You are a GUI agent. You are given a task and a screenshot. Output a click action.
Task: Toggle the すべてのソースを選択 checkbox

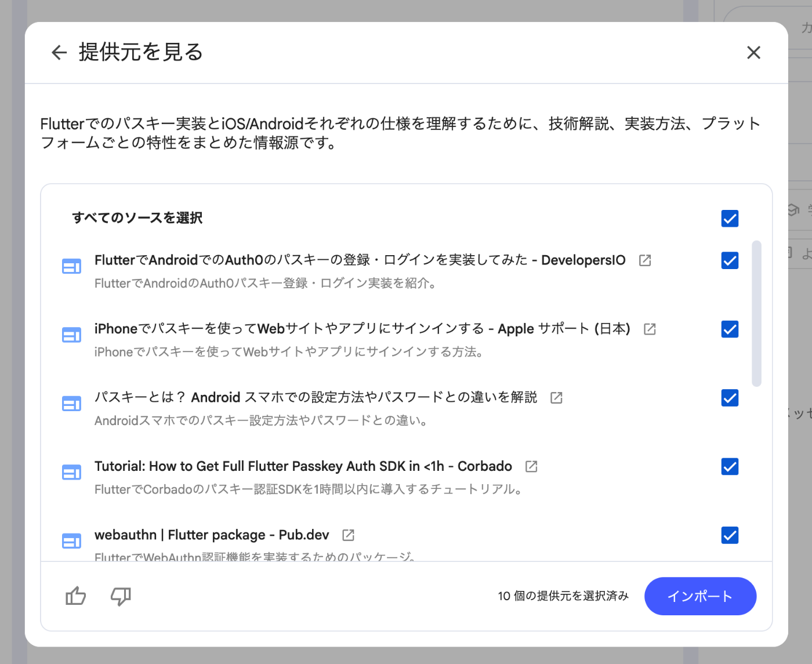[730, 219]
